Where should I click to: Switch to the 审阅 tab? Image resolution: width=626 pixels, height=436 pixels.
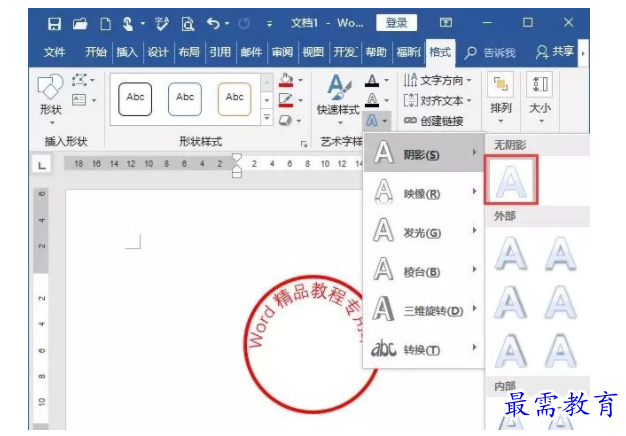282,52
